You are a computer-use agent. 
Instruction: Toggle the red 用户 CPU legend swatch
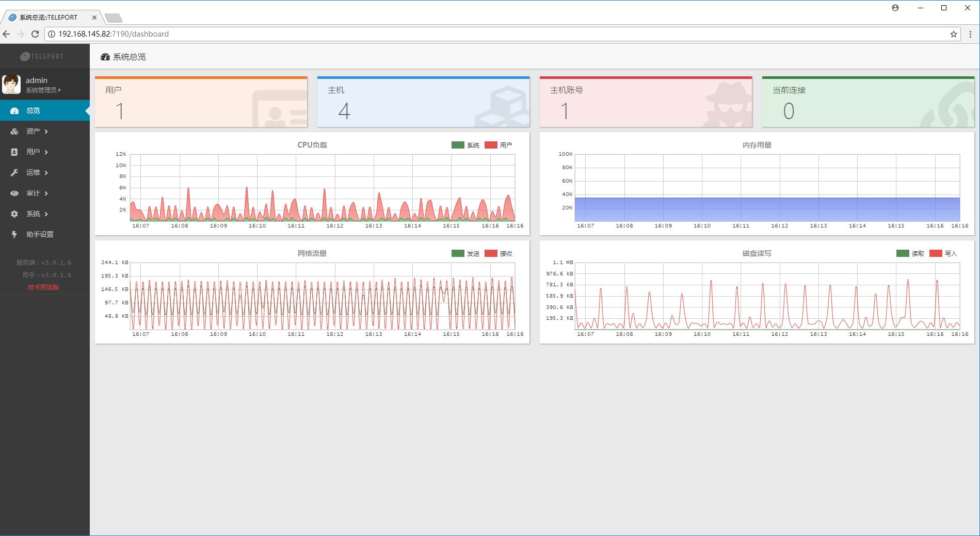[491, 145]
